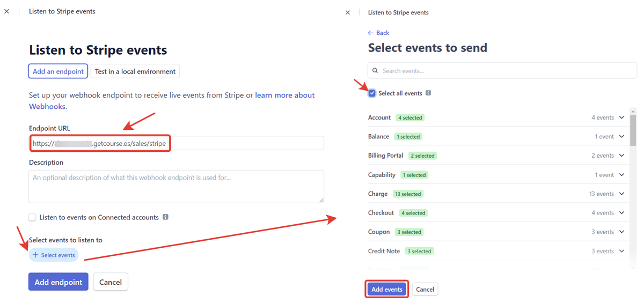Enable Listen to events on Connected accounts
644x303 pixels.
[32, 217]
